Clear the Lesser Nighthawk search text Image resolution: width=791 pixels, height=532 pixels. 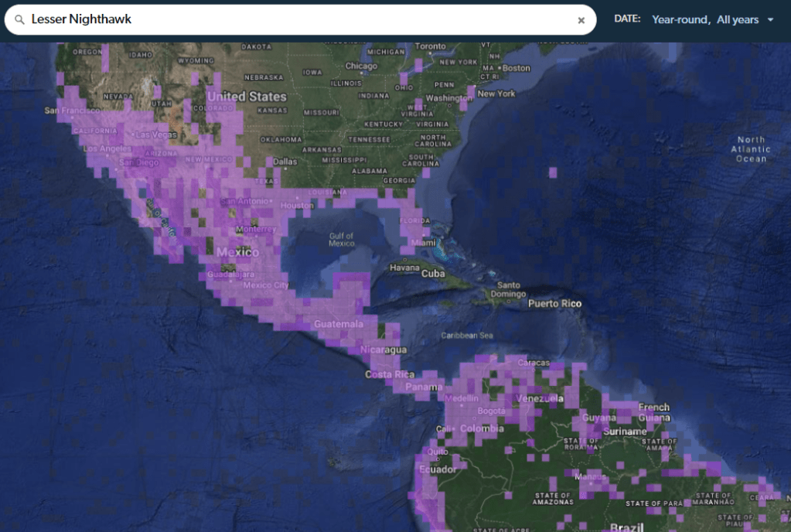581,20
